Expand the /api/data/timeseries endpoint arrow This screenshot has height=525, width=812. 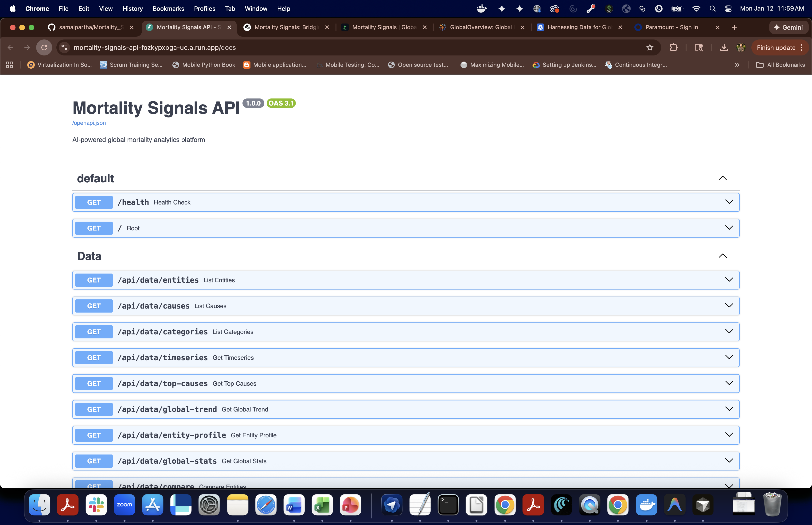pos(729,357)
